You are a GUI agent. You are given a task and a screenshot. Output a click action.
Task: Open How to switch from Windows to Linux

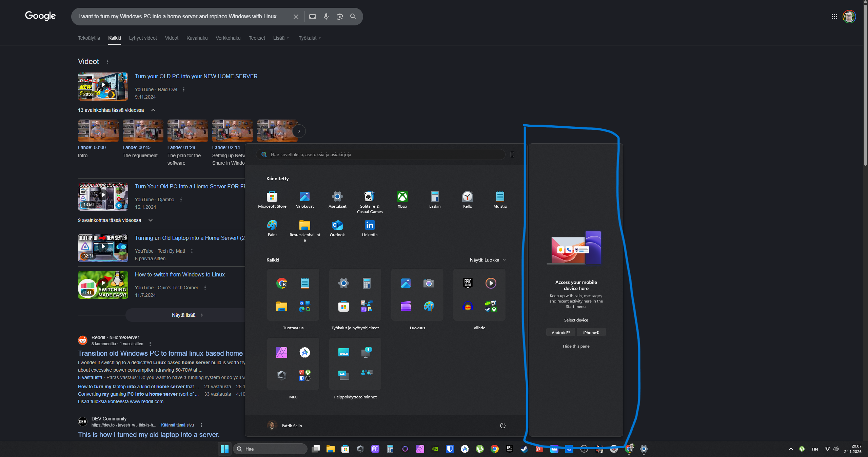point(180,274)
